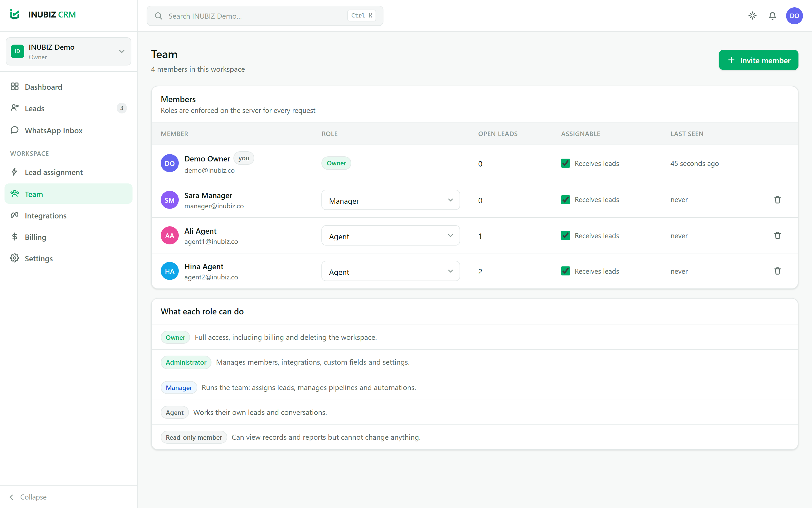Viewport: 812px width, 508px height.
Task: Click the INUBIZ CRM logo
Action: pyautogui.click(x=43, y=14)
